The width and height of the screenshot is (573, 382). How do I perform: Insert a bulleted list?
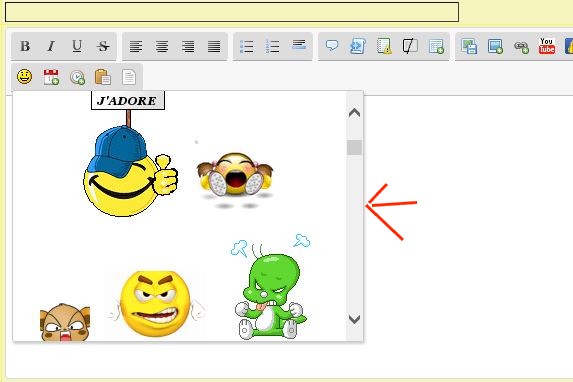(247, 46)
